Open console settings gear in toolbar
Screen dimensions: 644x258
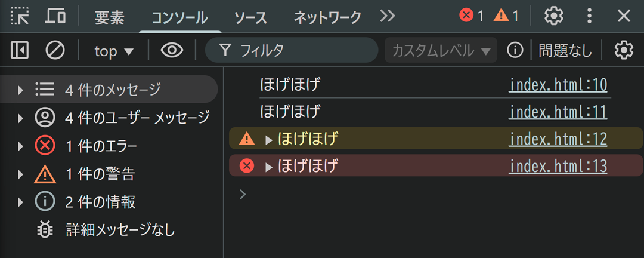[624, 51]
